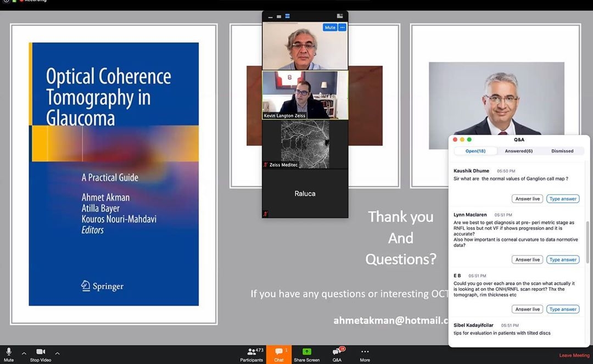Click Kaushik Dhume's name in Q&A

[471, 171]
